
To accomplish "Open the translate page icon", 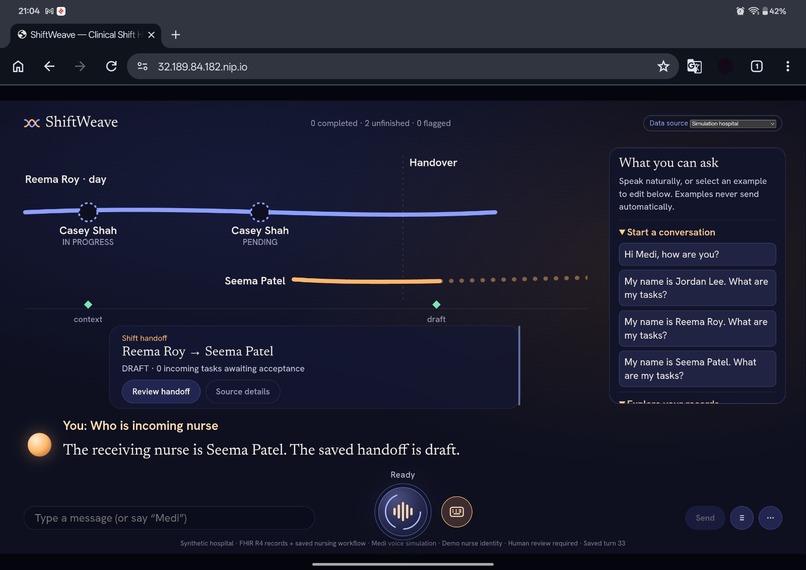I will pos(694,66).
